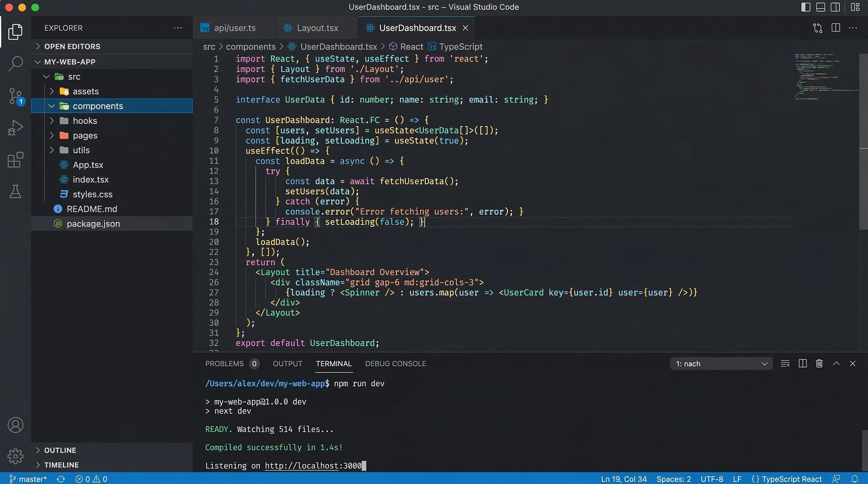The height and width of the screenshot is (484, 868).
Task: Open Run and Debug view
Action: [x=16, y=128]
